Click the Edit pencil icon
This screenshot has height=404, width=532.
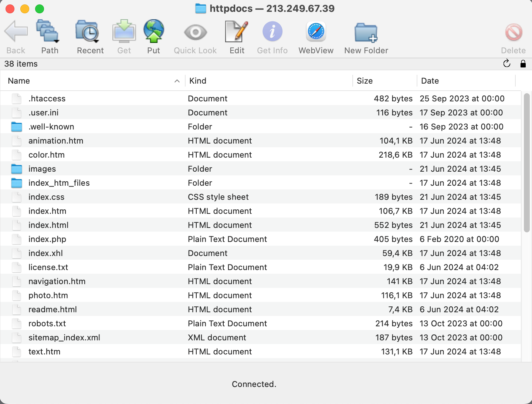(x=237, y=32)
